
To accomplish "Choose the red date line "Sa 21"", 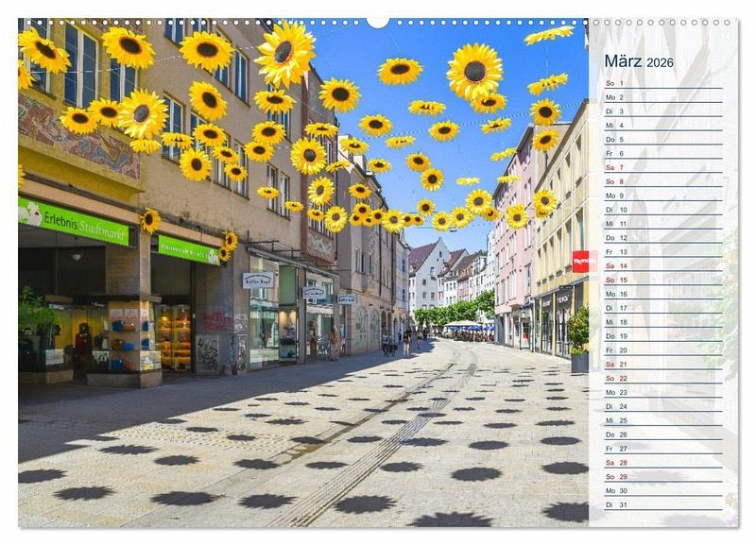I will pos(663,365).
